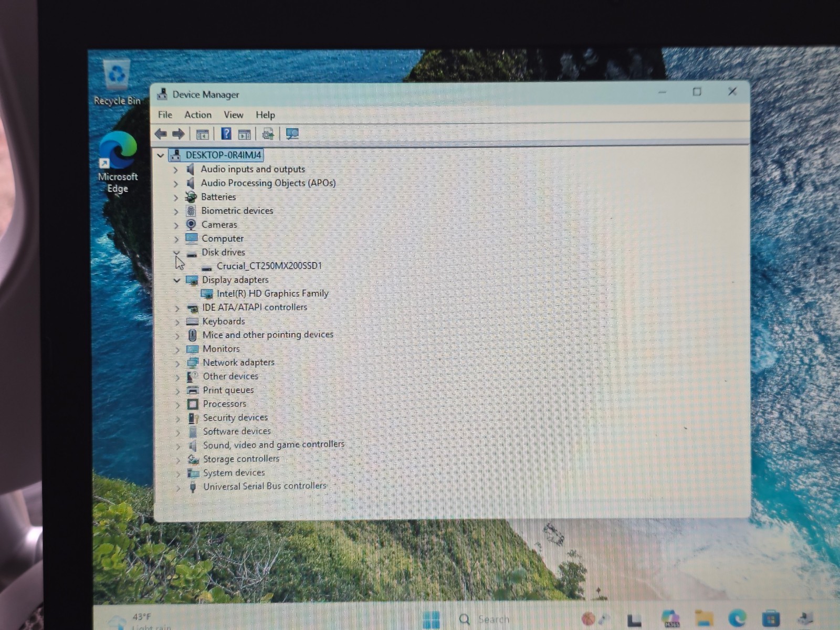Select the Universal Serial Bus controllers icon
Screen dimensions: 840x630
coord(193,487)
